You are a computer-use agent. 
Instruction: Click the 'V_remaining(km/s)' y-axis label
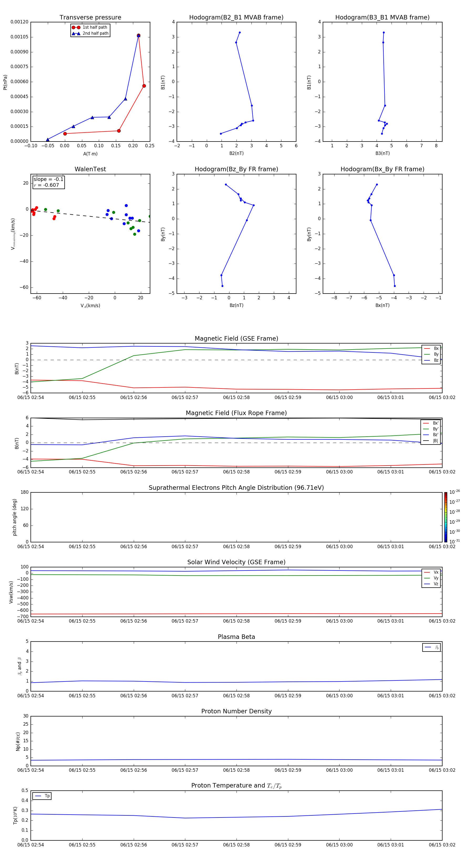(13, 234)
